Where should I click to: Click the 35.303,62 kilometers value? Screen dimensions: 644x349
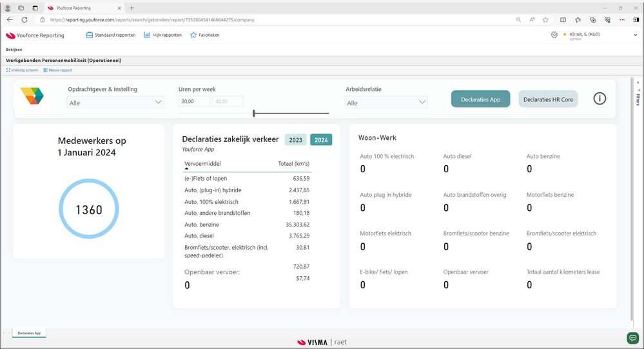(x=297, y=225)
